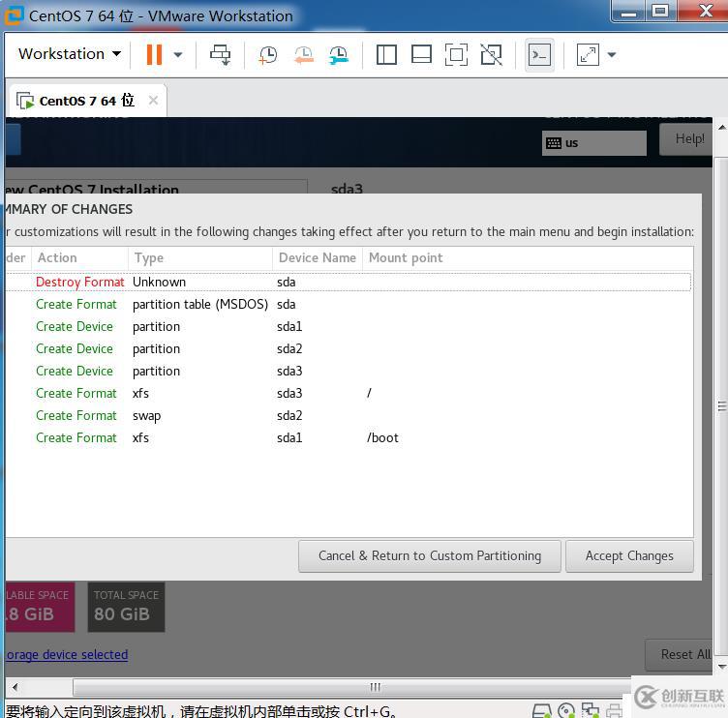The image size is (728, 718).
Task: Take a snapshot of the VM
Action: 268,55
